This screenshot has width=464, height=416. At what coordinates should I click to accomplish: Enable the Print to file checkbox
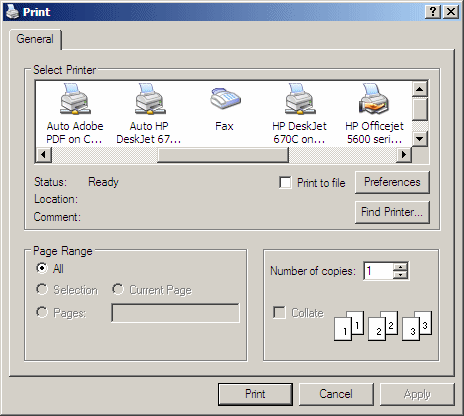tap(285, 183)
